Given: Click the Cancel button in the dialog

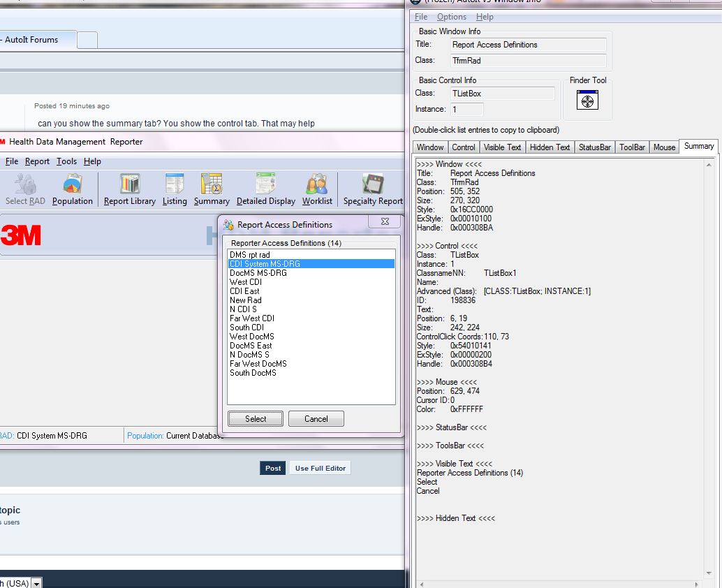Looking at the screenshot, I should (316, 418).
